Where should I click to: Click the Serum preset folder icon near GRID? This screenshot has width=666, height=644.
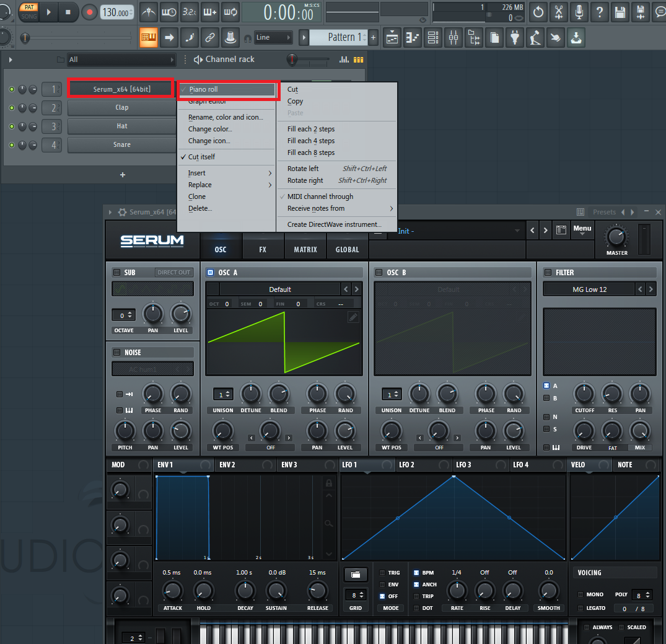[356, 575]
